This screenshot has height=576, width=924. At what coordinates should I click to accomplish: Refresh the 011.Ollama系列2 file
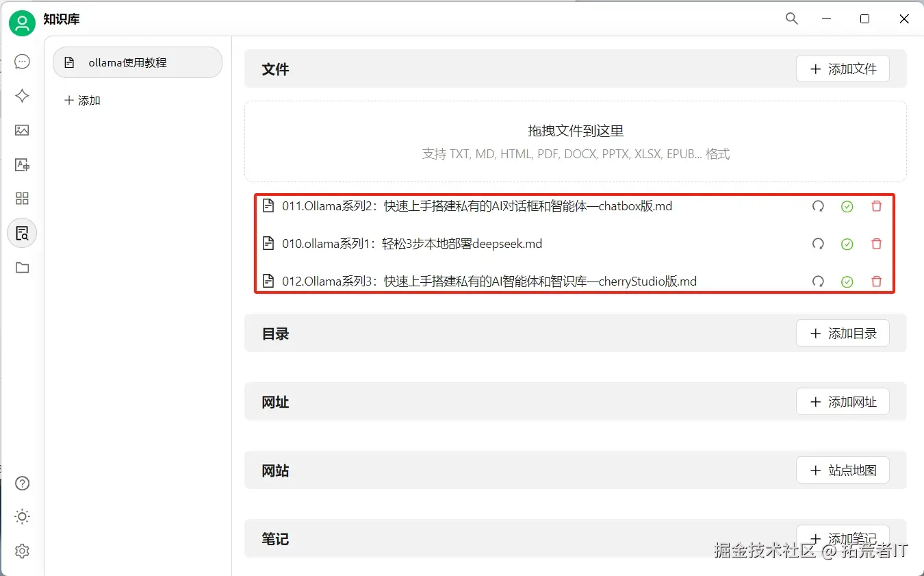click(x=818, y=206)
